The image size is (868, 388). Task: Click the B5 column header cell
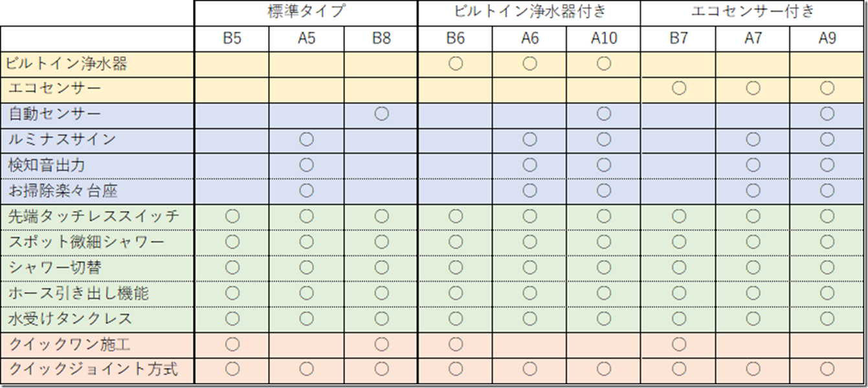(232, 38)
